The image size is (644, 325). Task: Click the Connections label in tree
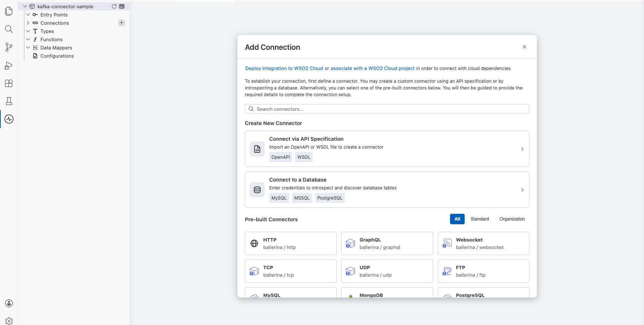[55, 23]
